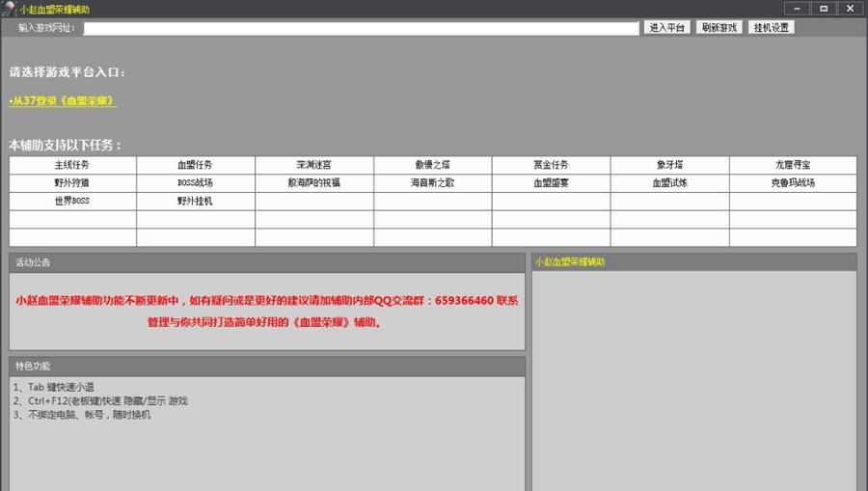Select the 血盟任务 task cell
The image size is (868, 491).
[x=196, y=165]
